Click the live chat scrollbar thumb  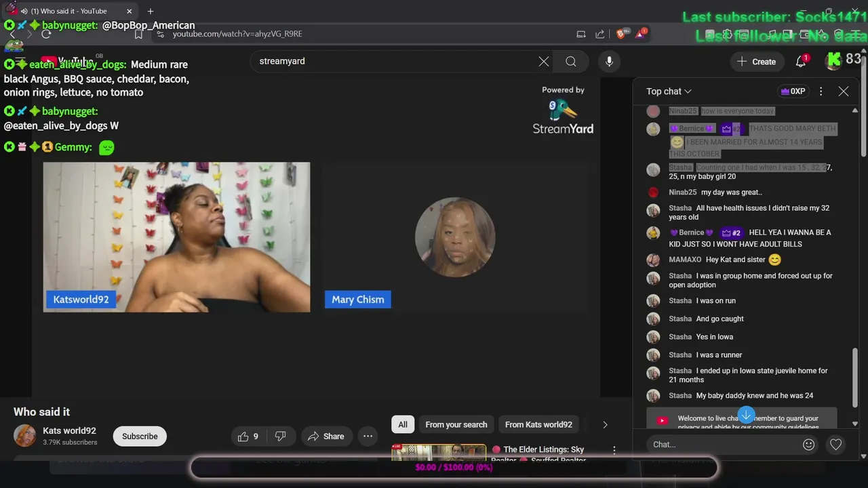855,378
